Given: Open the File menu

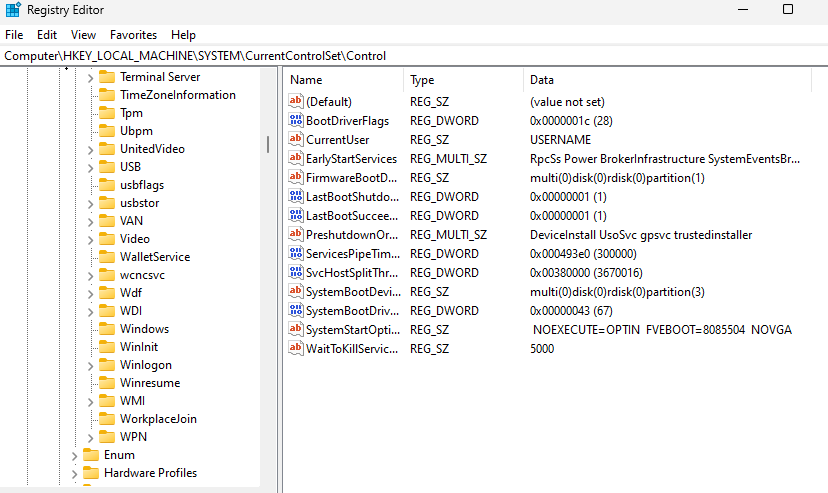Looking at the screenshot, I should coord(14,35).
